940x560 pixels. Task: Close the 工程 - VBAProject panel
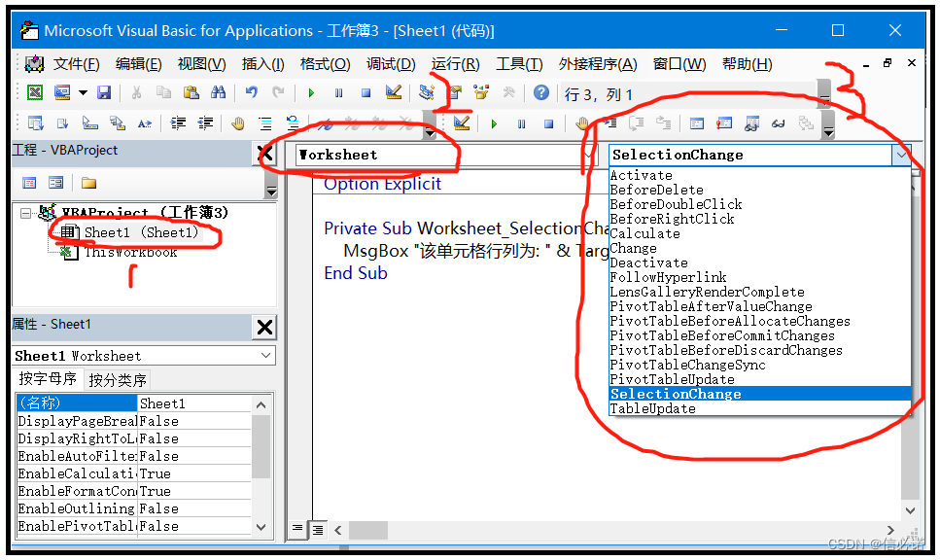pos(265,154)
